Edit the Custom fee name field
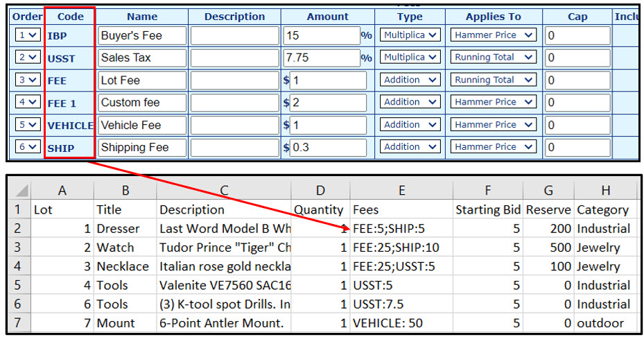This screenshot has width=644, height=337. click(142, 103)
